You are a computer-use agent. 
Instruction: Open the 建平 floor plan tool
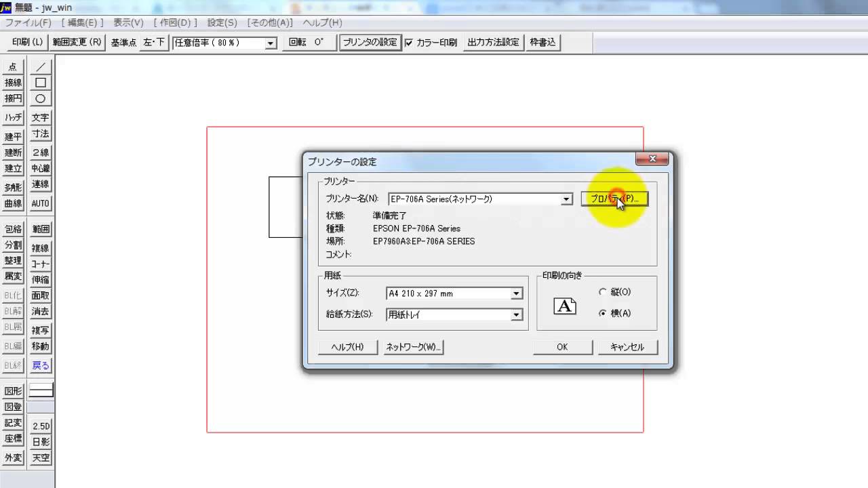[x=13, y=136]
